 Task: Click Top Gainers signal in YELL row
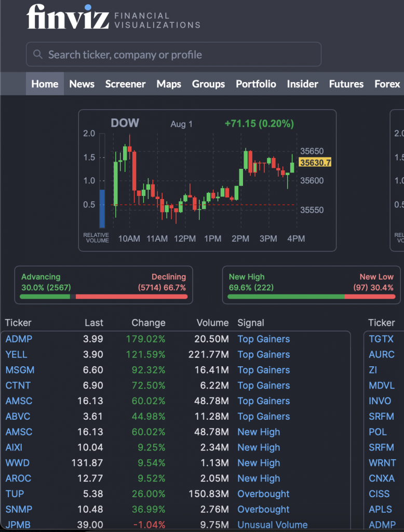coord(264,354)
